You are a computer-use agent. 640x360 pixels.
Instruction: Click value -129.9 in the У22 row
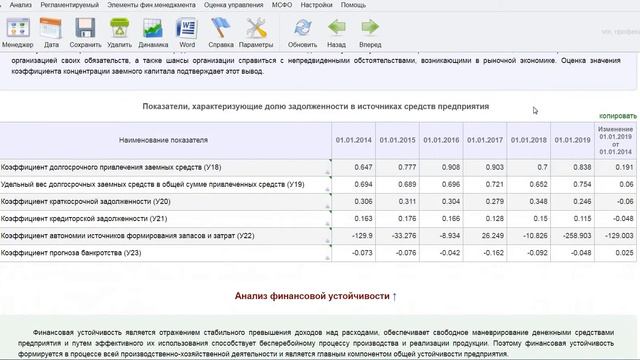(362, 236)
